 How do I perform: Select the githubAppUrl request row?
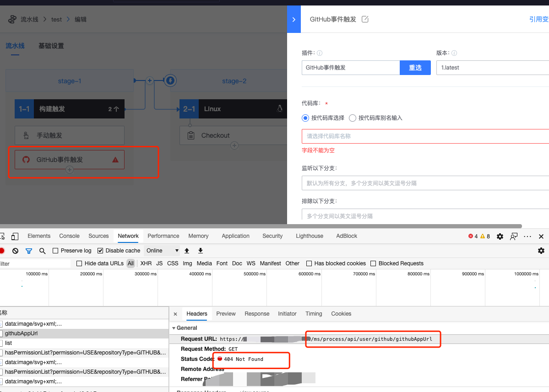84,333
